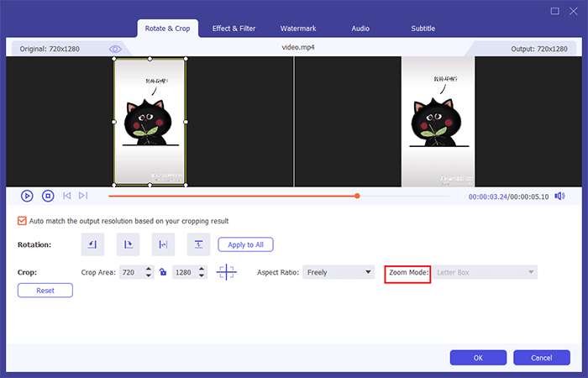Close the editor window
The image size is (588, 378).
coord(574,11)
